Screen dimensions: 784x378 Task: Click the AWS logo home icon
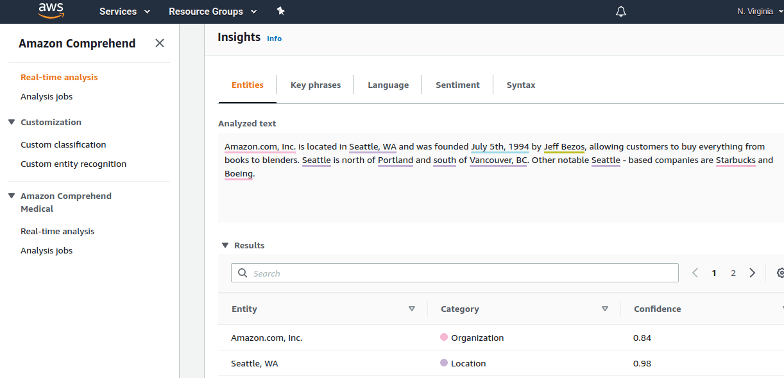pos(52,10)
